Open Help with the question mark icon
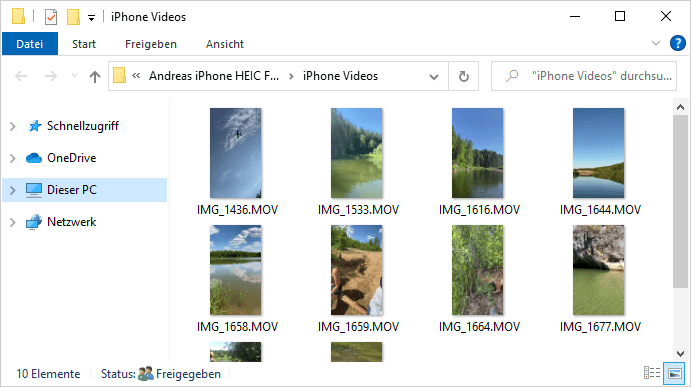 click(x=677, y=43)
